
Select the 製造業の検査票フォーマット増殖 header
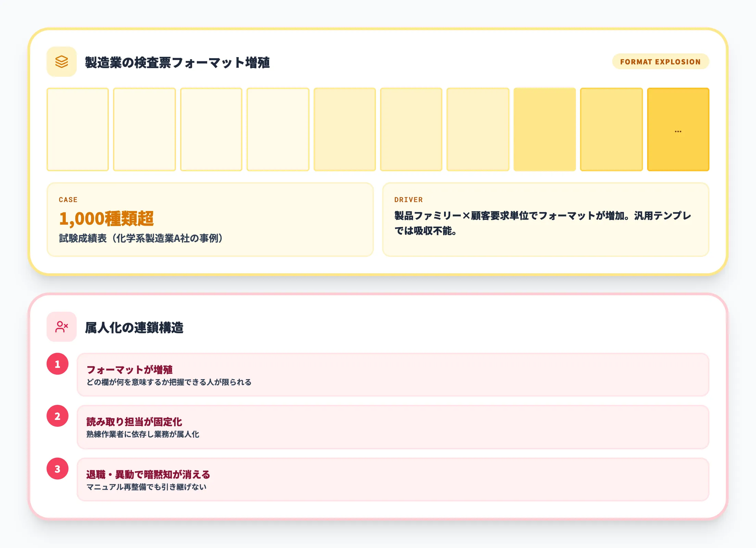coord(178,62)
